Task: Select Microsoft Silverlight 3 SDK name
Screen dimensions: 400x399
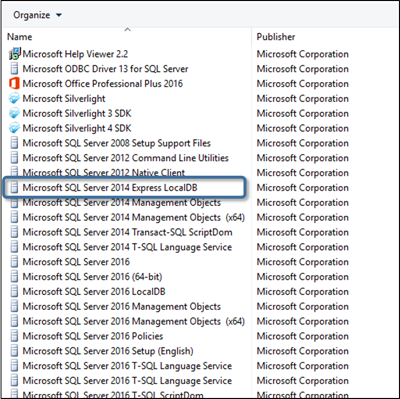Action: point(77,113)
